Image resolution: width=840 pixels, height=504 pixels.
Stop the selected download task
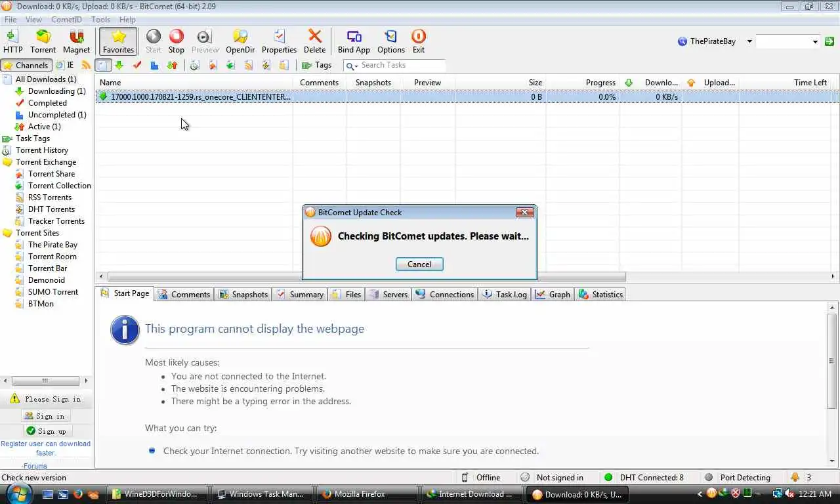177,41
